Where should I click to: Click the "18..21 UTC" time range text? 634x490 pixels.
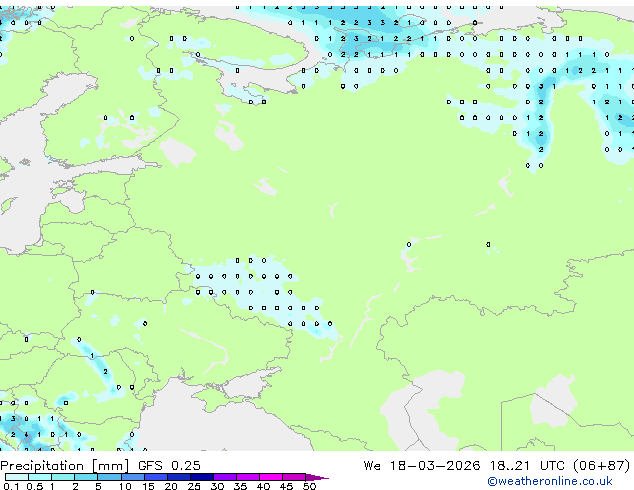tap(526, 466)
